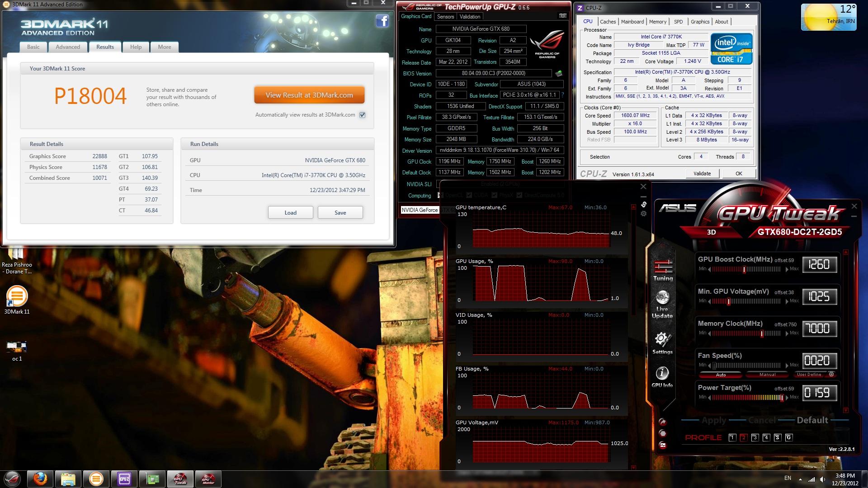This screenshot has width=868, height=488.
Task: Click the GPU Monitor taskbar icon
Action: 208,479
